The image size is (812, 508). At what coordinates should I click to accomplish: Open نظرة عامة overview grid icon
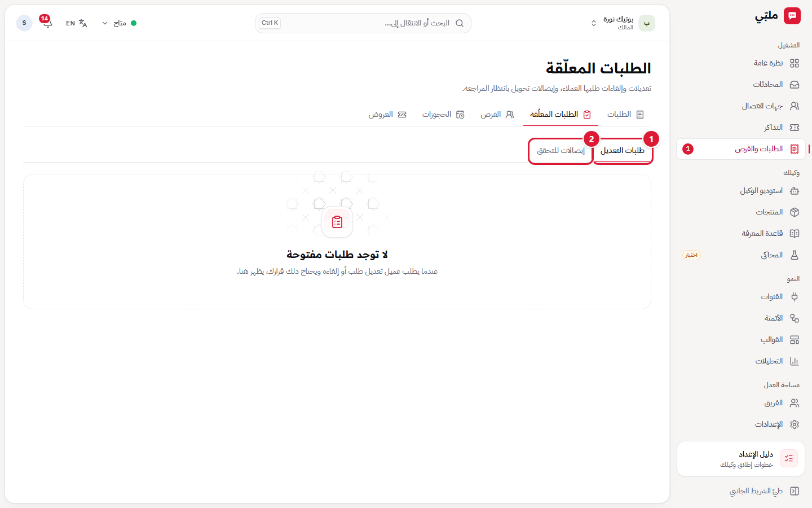point(795,63)
